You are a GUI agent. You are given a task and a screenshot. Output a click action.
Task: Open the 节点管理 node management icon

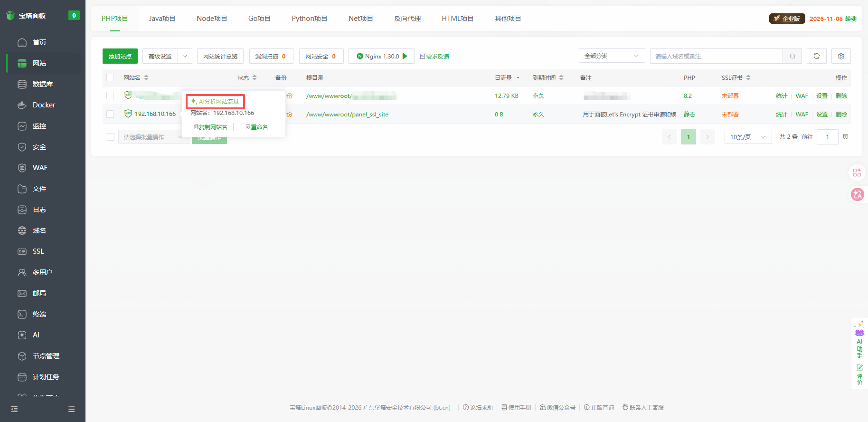coord(22,356)
